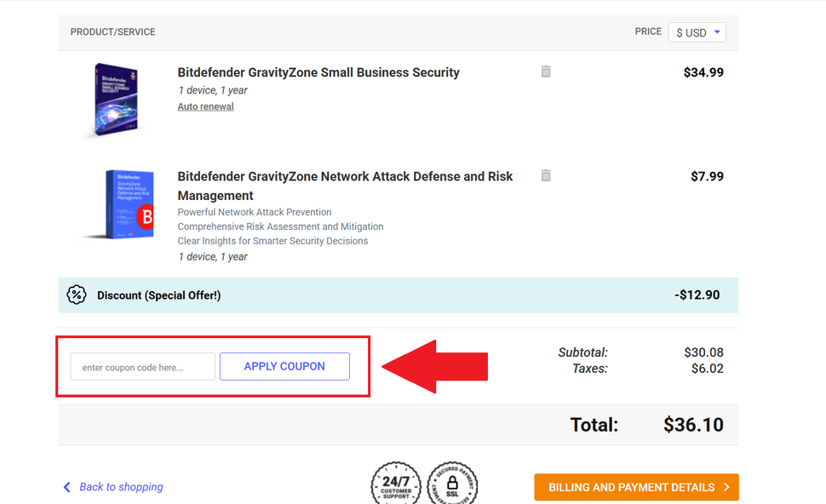
Task: Click the Secured SSL Payment badge
Action: [x=452, y=485]
